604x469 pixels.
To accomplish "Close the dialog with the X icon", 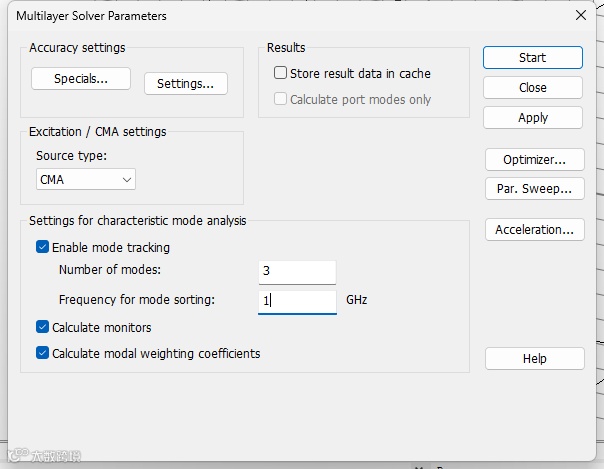I will [x=581, y=15].
